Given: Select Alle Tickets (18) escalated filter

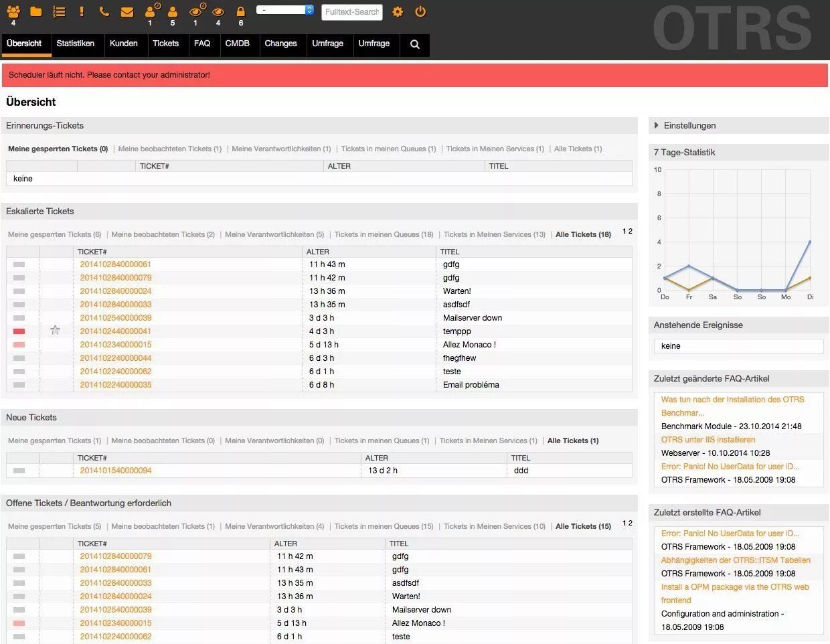Looking at the screenshot, I should tap(583, 234).
